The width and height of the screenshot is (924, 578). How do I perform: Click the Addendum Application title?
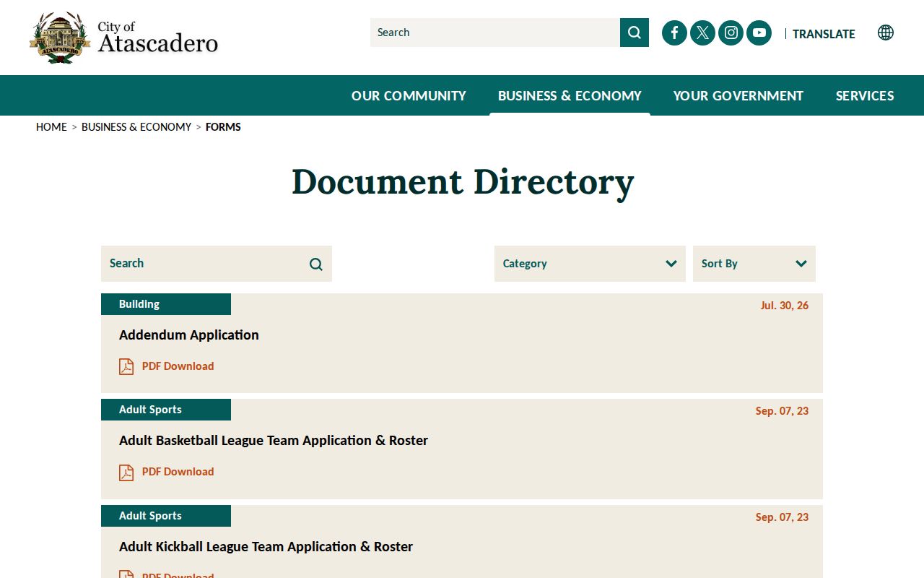click(189, 335)
